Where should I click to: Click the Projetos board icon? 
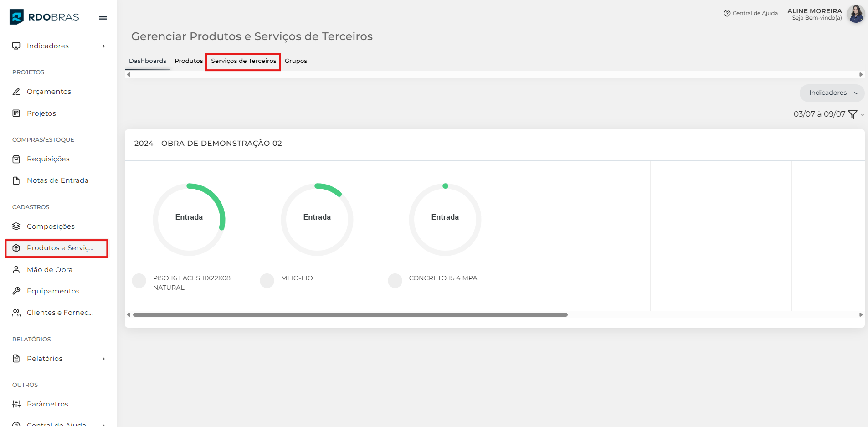pyautogui.click(x=16, y=113)
